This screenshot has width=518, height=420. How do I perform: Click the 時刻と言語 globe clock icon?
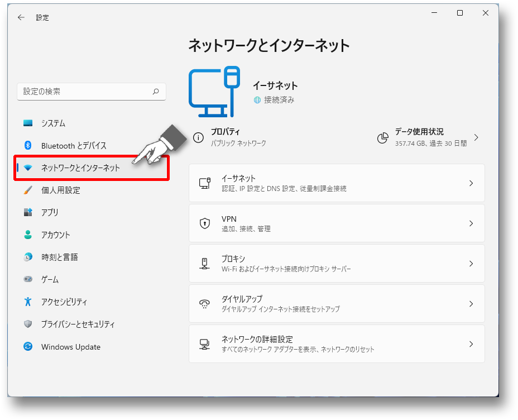pos(28,257)
